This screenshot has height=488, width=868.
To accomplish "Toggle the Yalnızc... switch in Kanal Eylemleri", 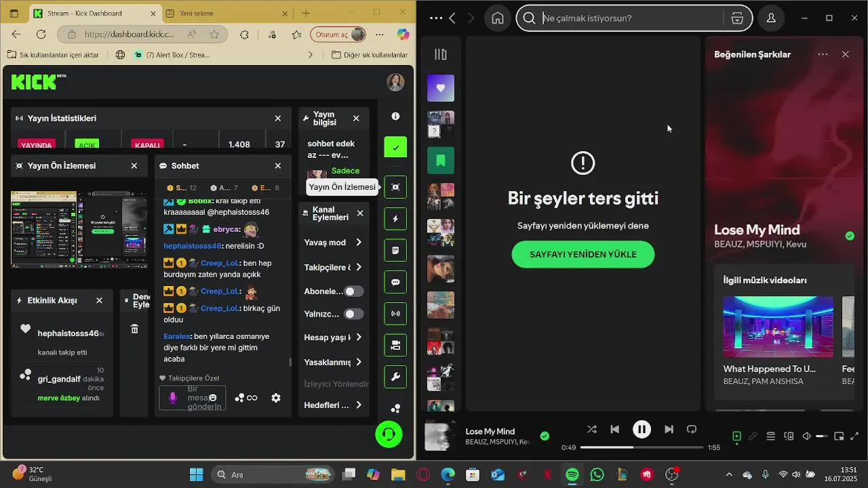I will (x=354, y=314).
